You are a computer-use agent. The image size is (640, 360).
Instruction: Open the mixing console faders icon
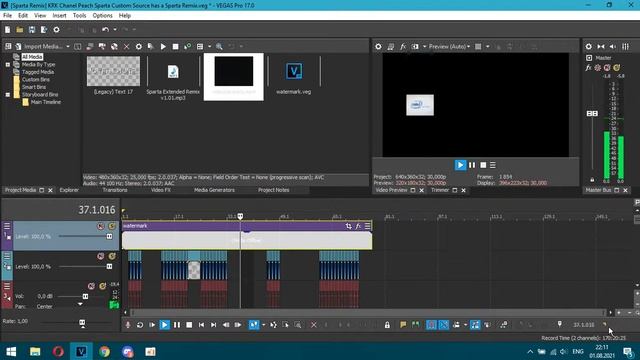(x=625, y=47)
